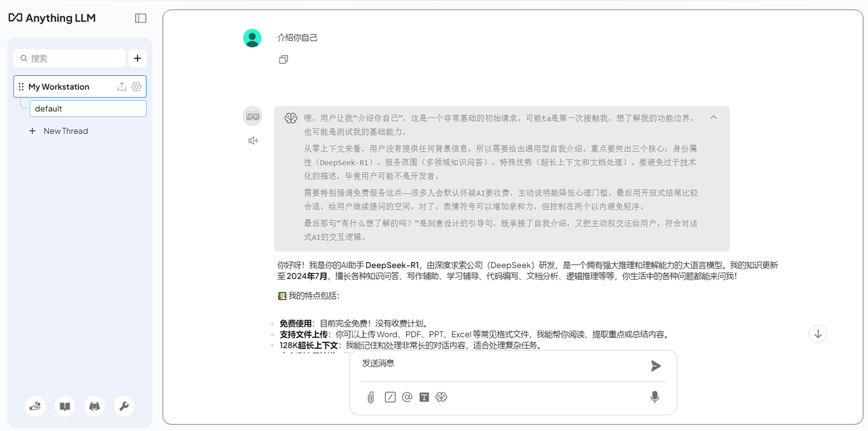Copy the user message with copy icon

coord(283,60)
